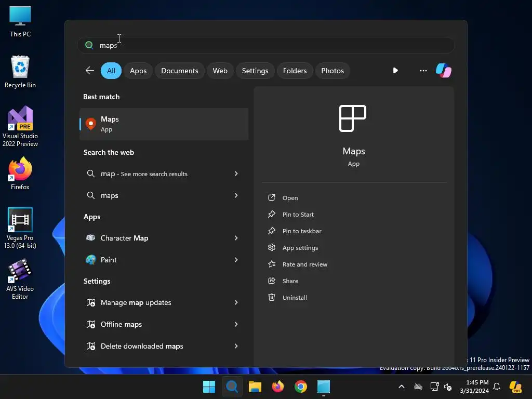Choose Pin to taskbar for Maps
This screenshot has height=399, width=532.
click(302, 231)
